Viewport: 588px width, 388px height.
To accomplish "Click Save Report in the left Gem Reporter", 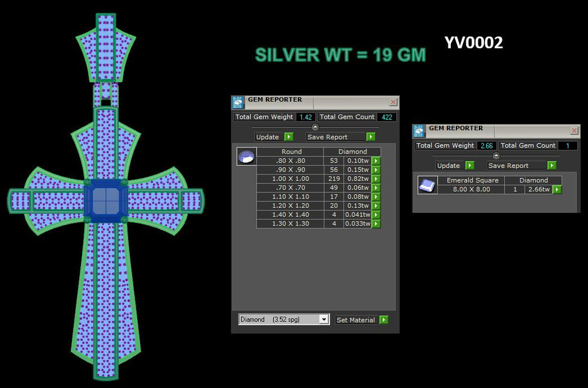I will 335,137.
